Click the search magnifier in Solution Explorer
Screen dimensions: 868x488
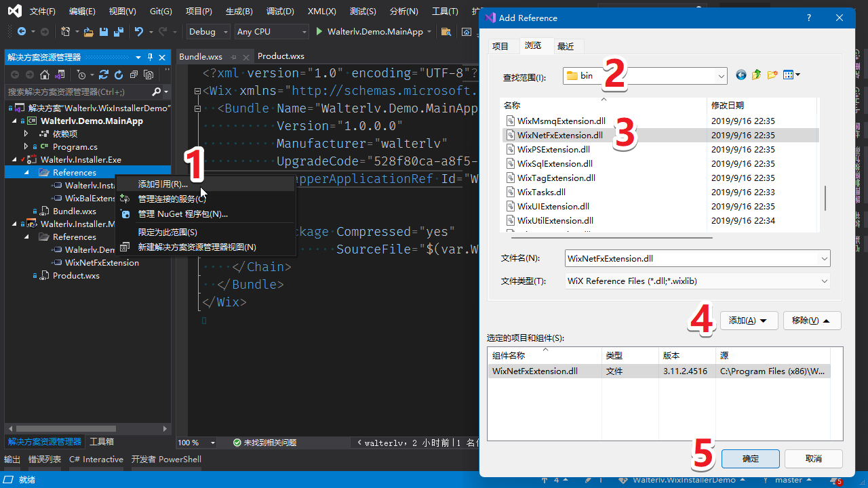tap(157, 91)
